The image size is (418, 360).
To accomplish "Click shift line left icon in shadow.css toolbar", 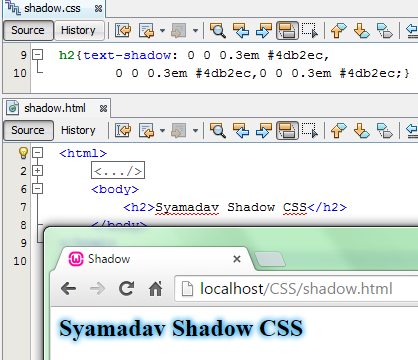I will click(x=412, y=31).
